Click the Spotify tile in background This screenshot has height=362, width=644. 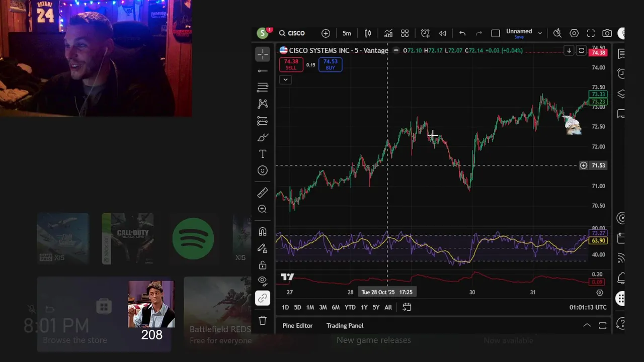click(193, 238)
